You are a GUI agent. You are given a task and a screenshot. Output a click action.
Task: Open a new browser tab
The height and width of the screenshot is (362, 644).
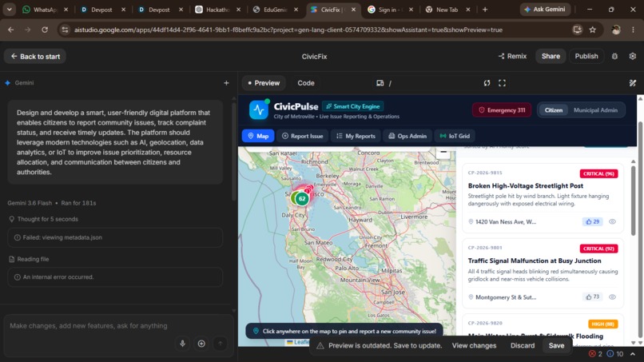pyautogui.click(x=485, y=10)
